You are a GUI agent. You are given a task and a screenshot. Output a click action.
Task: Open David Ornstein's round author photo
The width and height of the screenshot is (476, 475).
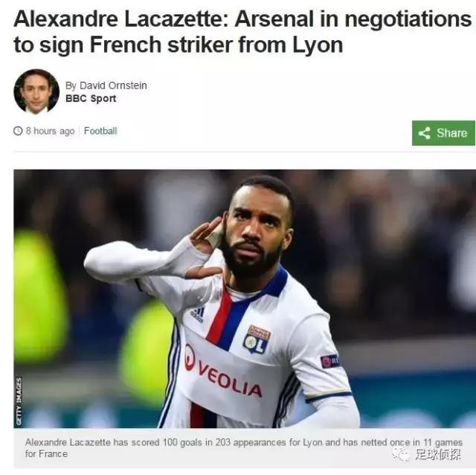36,91
